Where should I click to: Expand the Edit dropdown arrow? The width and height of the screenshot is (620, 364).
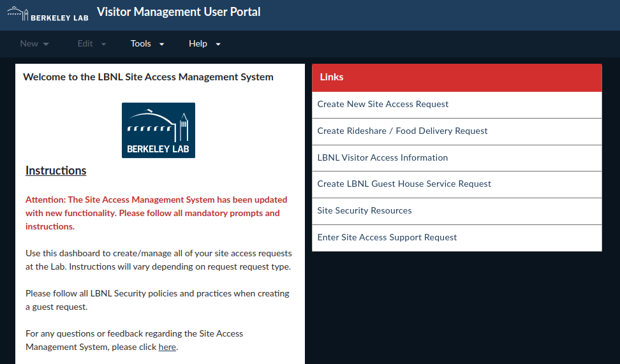103,44
